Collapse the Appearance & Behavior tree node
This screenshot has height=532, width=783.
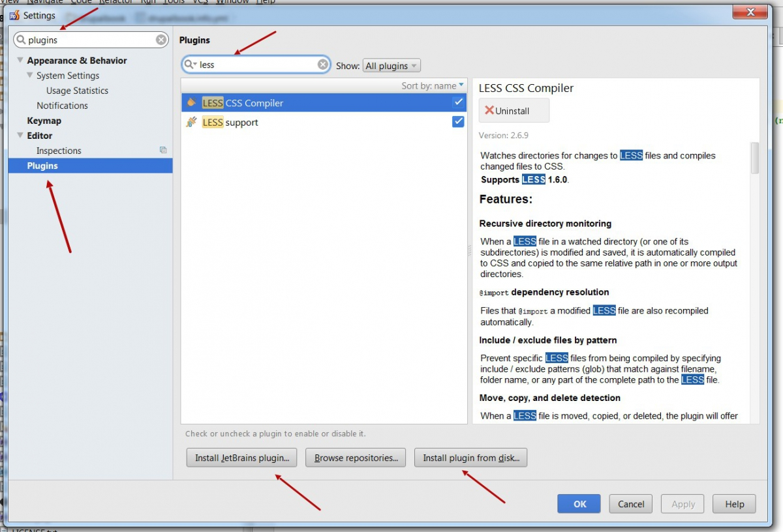(x=20, y=61)
